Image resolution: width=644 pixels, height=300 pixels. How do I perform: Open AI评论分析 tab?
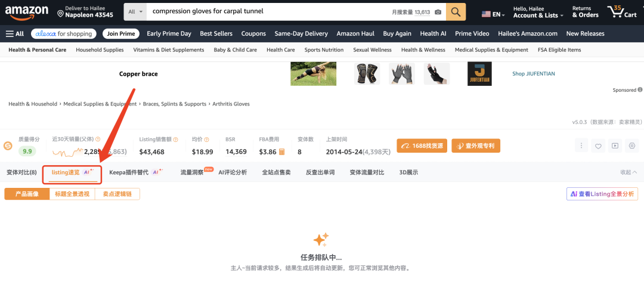[233, 172]
